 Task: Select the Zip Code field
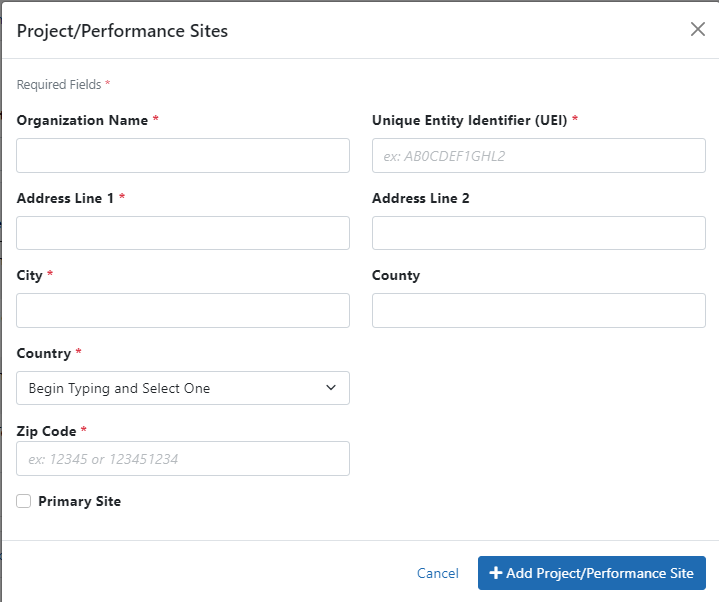(x=183, y=458)
